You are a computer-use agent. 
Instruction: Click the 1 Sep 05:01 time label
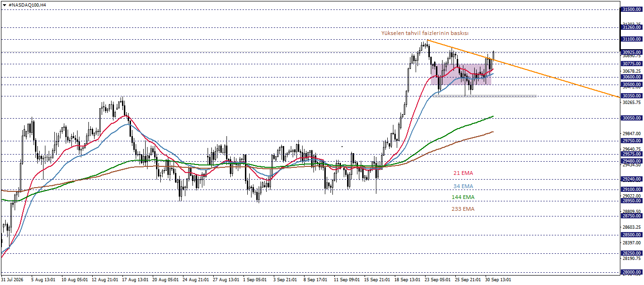pos(256,280)
